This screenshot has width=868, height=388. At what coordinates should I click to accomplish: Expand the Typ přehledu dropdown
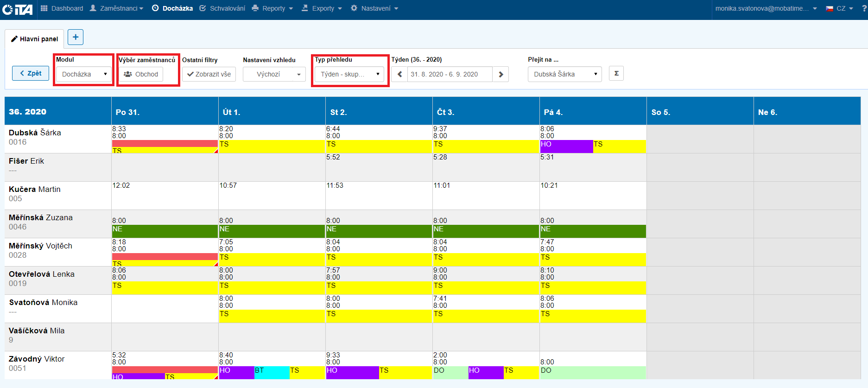pos(349,74)
